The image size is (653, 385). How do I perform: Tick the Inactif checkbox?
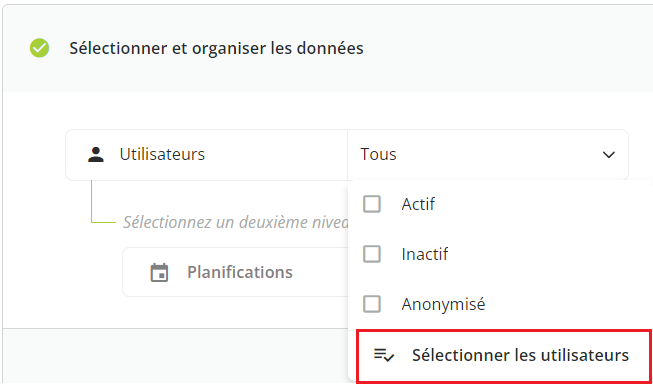point(371,254)
